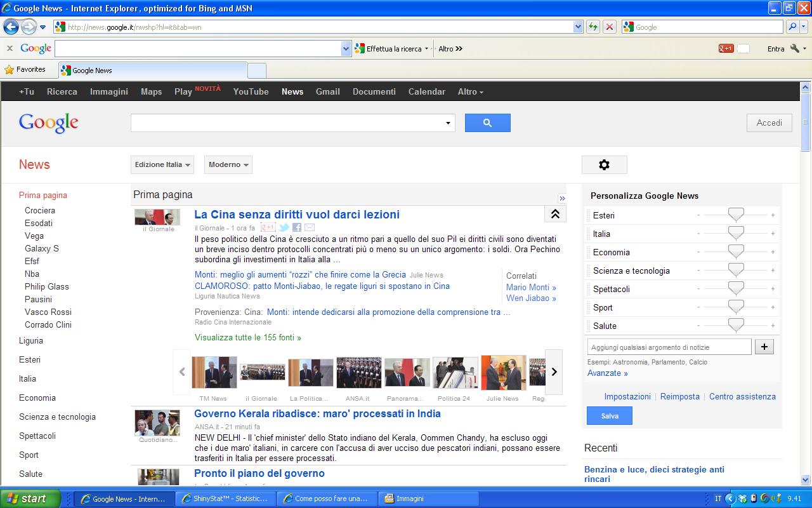Click the Reimposta link
This screenshot has height=508, width=812.
[x=680, y=396]
